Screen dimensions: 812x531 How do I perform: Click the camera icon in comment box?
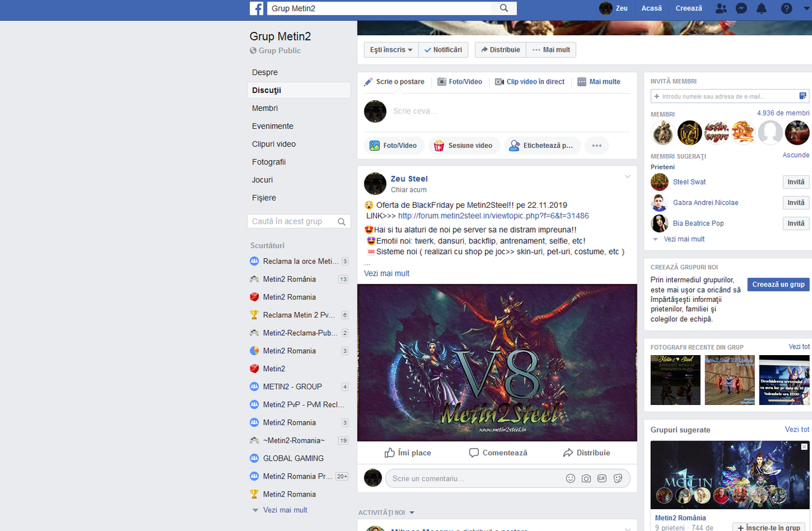coord(586,478)
